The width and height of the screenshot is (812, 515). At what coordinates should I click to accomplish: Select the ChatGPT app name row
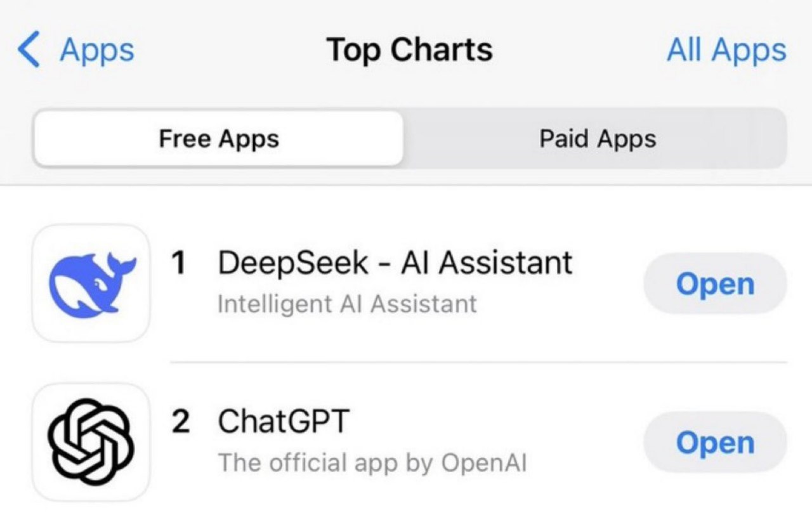[x=283, y=420]
